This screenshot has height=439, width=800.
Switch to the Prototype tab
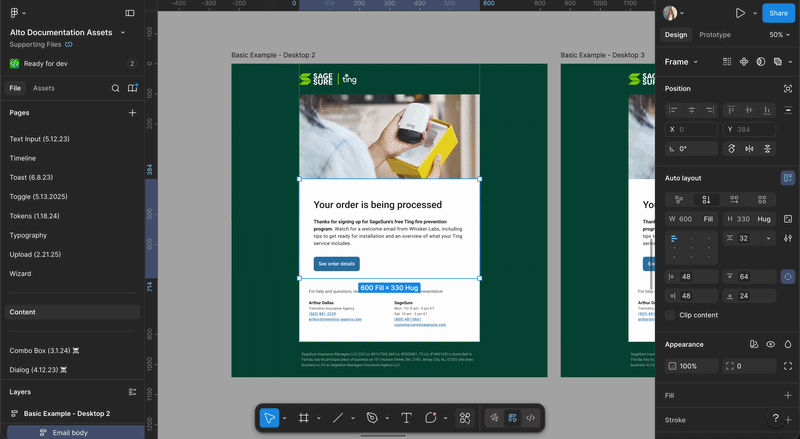pos(715,35)
